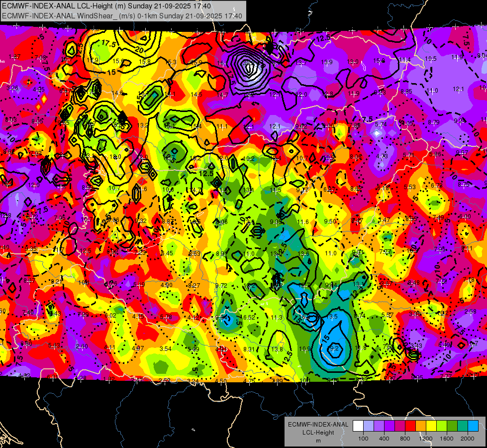
Task: Click the legend LCL-Height caption
Action: 318,433
